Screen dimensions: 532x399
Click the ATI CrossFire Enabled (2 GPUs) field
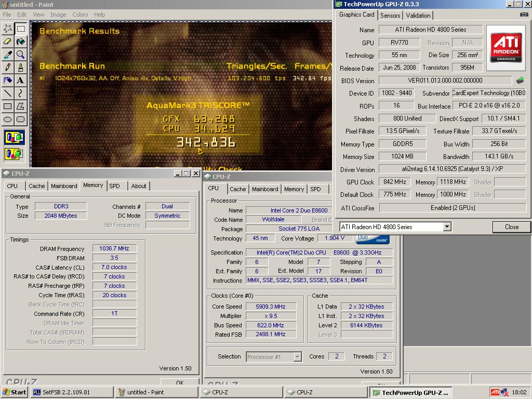pyautogui.click(x=453, y=208)
